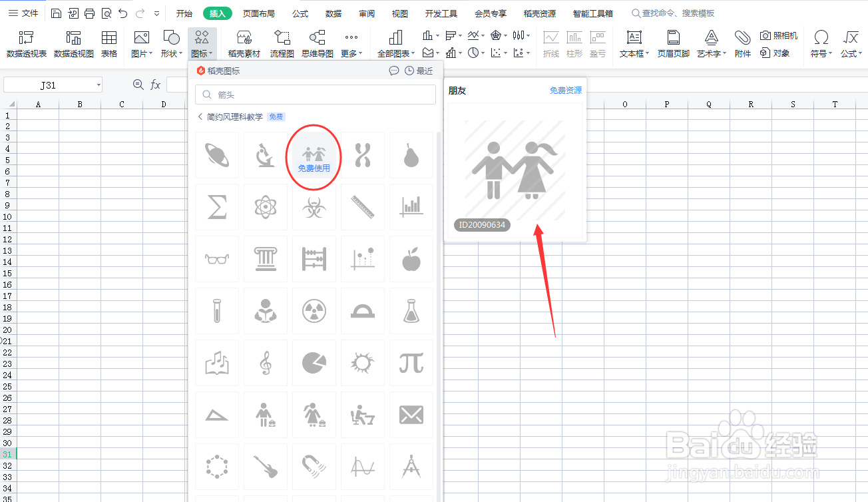
Task: Insert the ruler icon
Action: point(363,207)
